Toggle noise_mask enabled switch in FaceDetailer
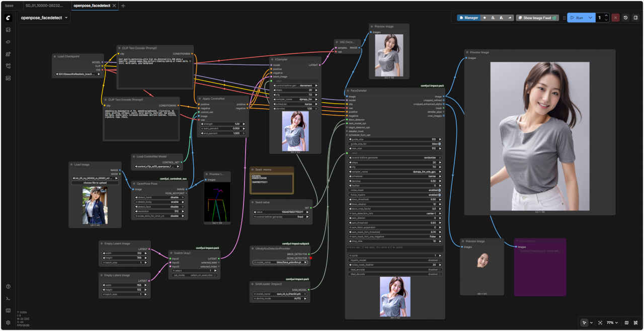The height and width of the screenshot is (331, 644). click(439, 190)
